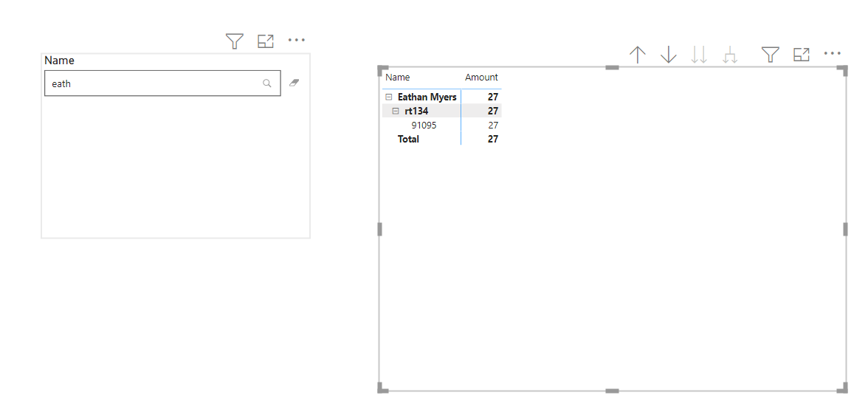
Task: Turn on drill down mode in the matrix
Action: coord(669,55)
